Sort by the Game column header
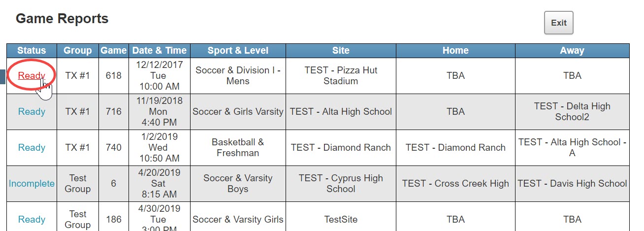The image size is (644, 231). click(114, 50)
